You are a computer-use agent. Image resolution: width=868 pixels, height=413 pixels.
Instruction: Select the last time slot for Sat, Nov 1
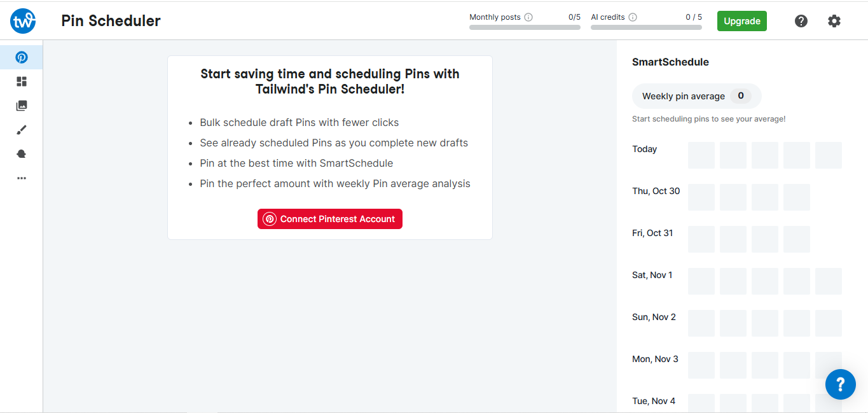(829, 281)
